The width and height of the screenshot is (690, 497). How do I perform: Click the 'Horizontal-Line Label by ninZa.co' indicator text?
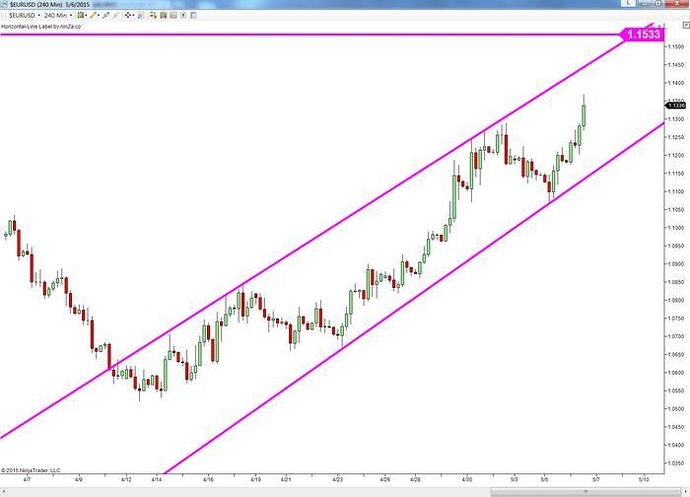point(41,26)
